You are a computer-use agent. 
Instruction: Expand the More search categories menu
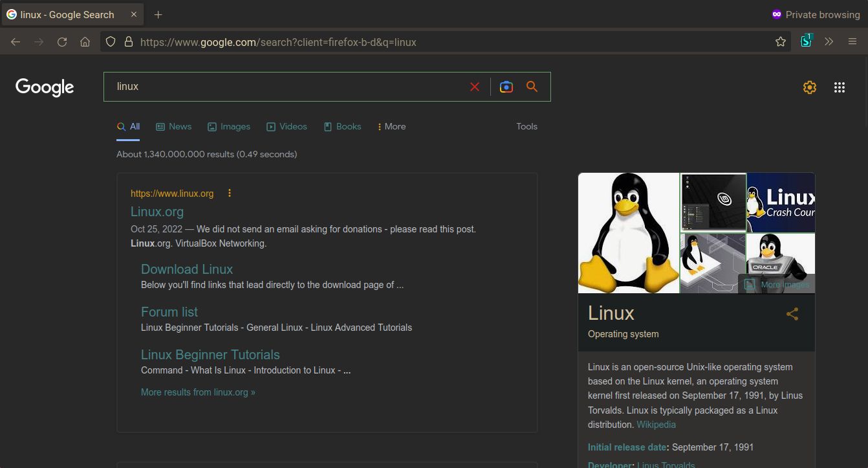[392, 127]
